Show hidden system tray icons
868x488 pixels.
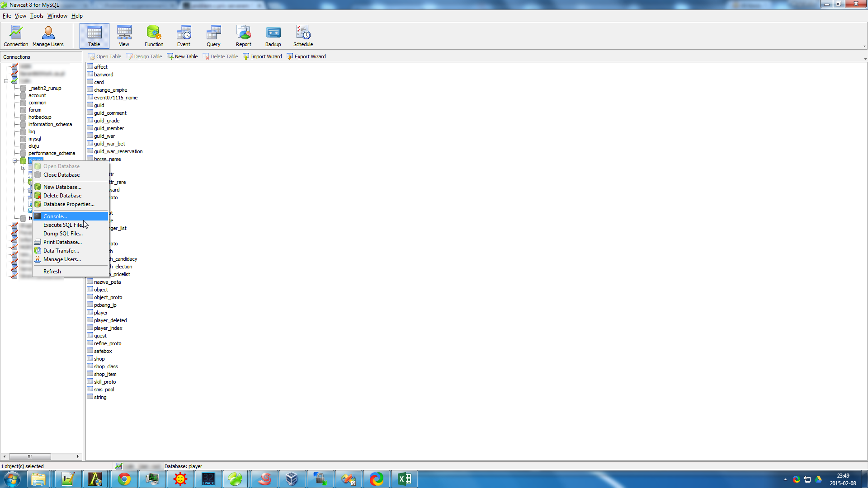click(785, 479)
